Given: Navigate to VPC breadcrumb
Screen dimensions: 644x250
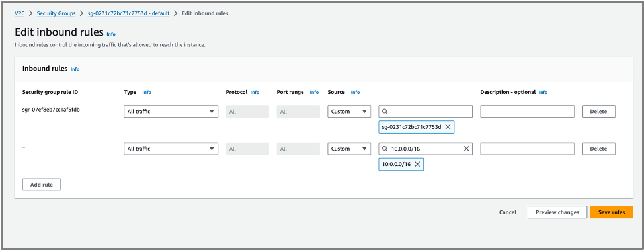Looking at the screenshot, I should tap(19, 13).
